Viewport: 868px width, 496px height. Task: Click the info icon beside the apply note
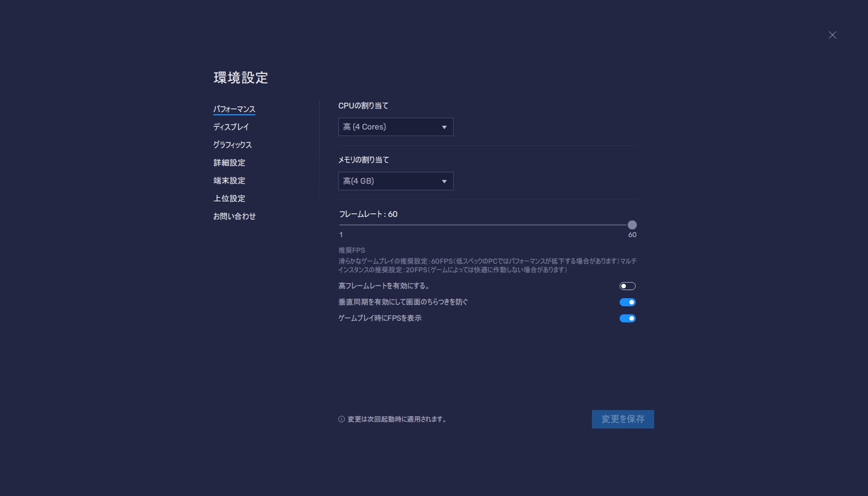341,419
